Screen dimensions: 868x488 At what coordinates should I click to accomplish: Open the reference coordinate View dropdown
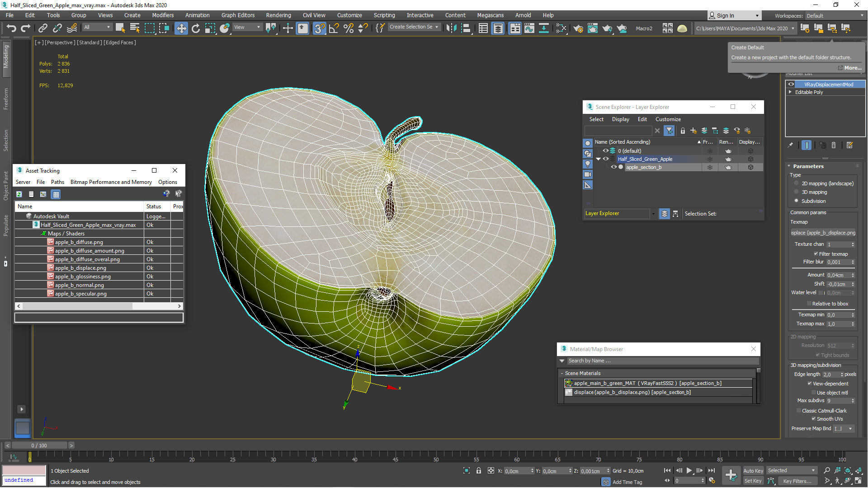(x=247, y=27)
